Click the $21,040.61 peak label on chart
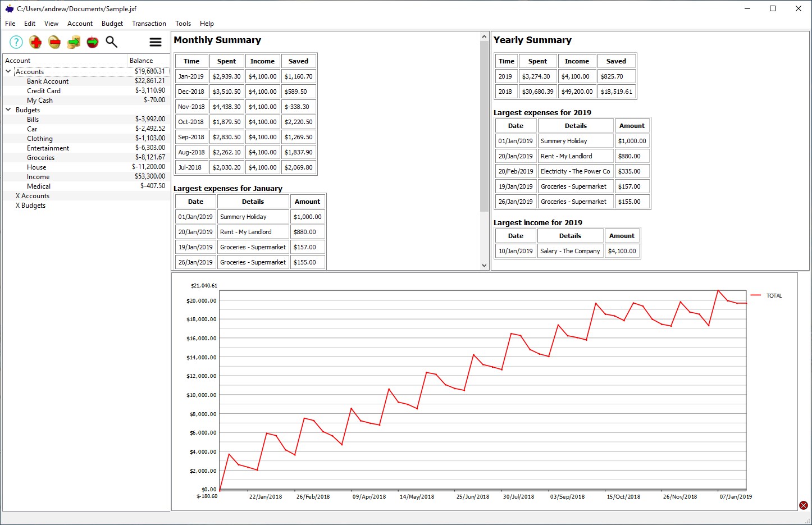Screen dimensions: 812x525 [x=204, y=286]
